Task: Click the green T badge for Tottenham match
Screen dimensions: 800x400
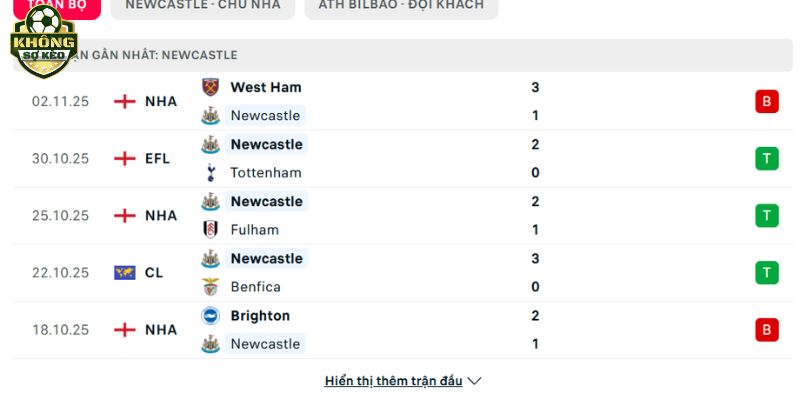Action: tap(767, 158)
